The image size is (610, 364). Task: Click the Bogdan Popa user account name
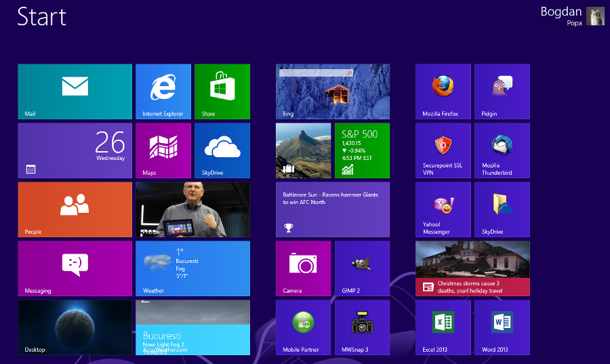pyautogui.click(x=561, y=16)
